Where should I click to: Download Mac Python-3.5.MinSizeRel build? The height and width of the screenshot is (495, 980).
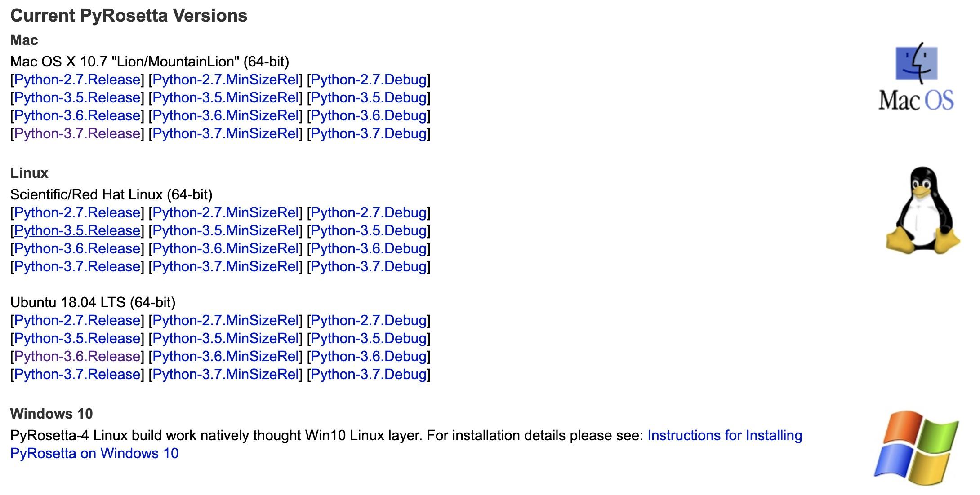pyautogui.click(x=226, y=98)
